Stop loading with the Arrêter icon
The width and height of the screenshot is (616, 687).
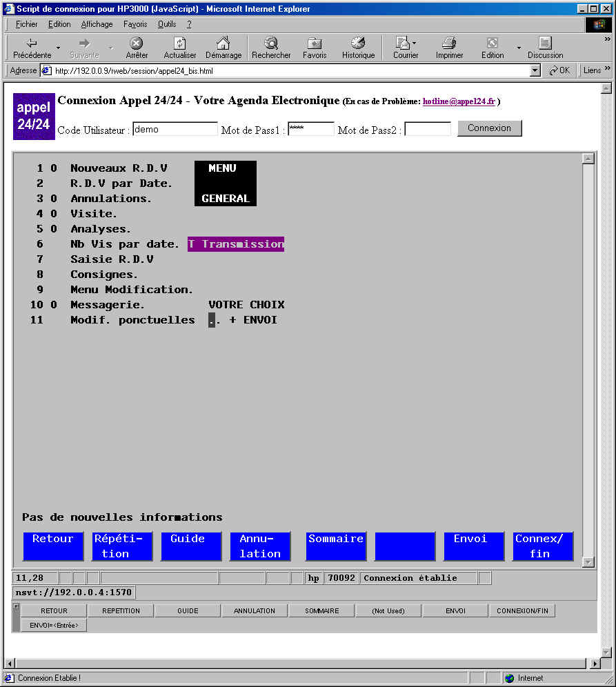pos(137,43)
